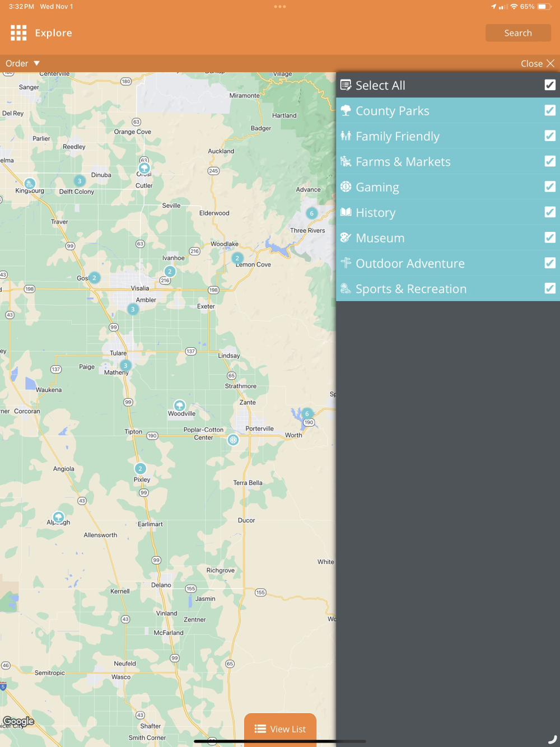Open the Order dropdown
The width and height of the screenshot is (560, 747).
point(22,63)
